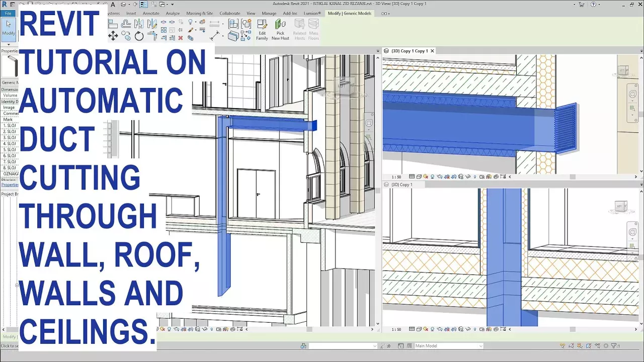
Task: Open the Massing & Site ribbon tab
Action: coord(199,14)
